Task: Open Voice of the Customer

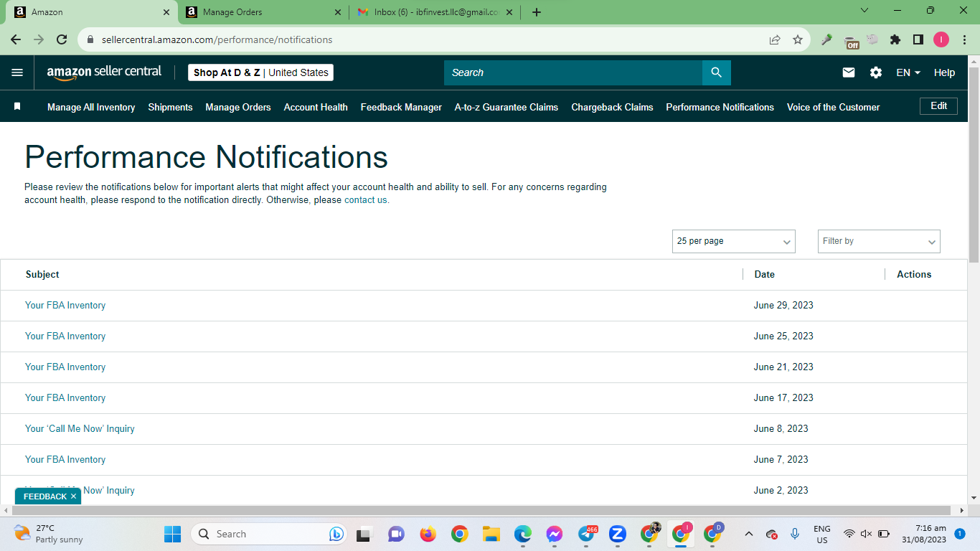Action: tap(833, 107)
